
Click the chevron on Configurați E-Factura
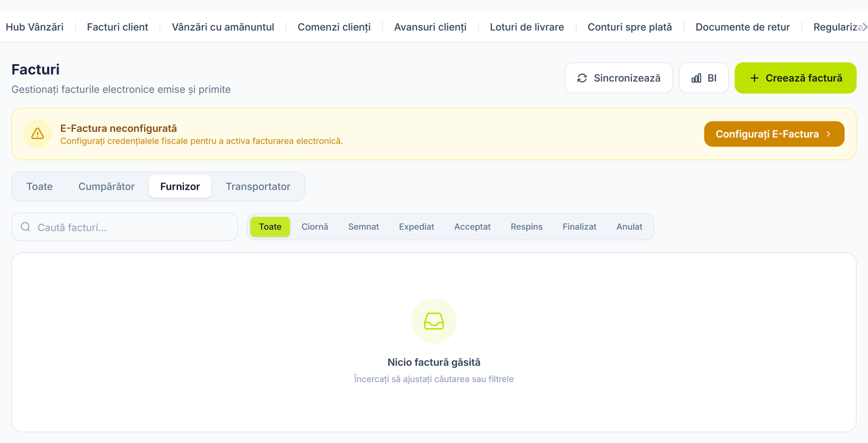pyautogui.click(x=829, y=134)
